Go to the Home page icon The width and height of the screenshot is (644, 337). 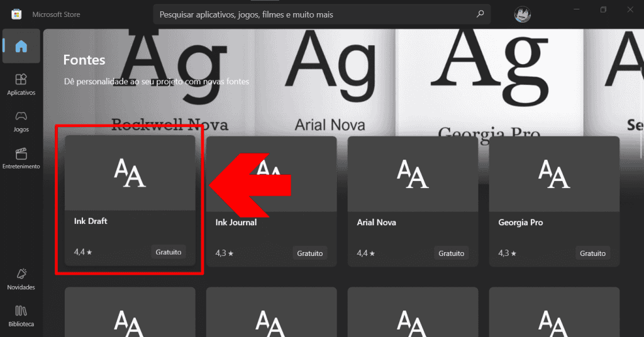(21, 46)
